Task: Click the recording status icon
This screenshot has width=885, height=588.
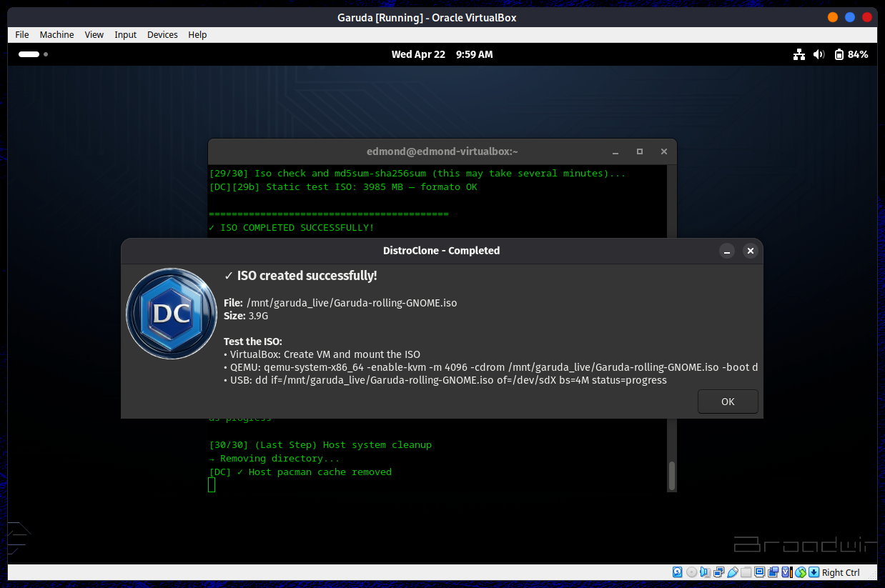Action: 773,572
